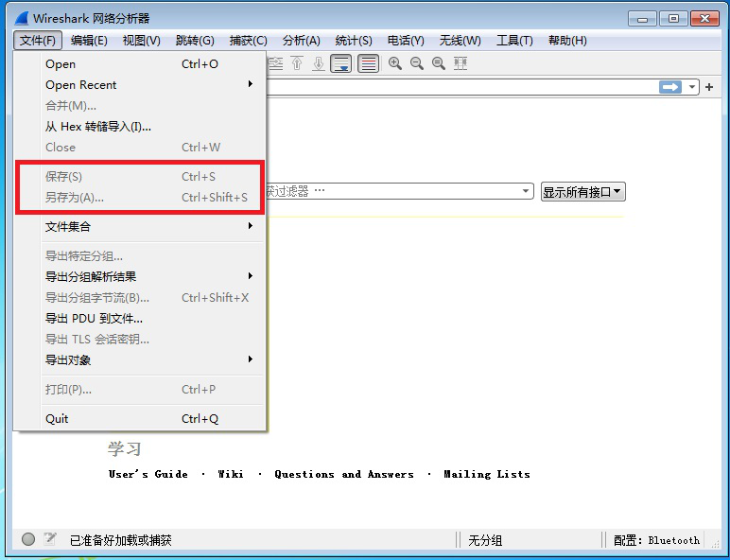730x560 pixels.
Task: Minimize the Wireshark window
Action: 642,19
